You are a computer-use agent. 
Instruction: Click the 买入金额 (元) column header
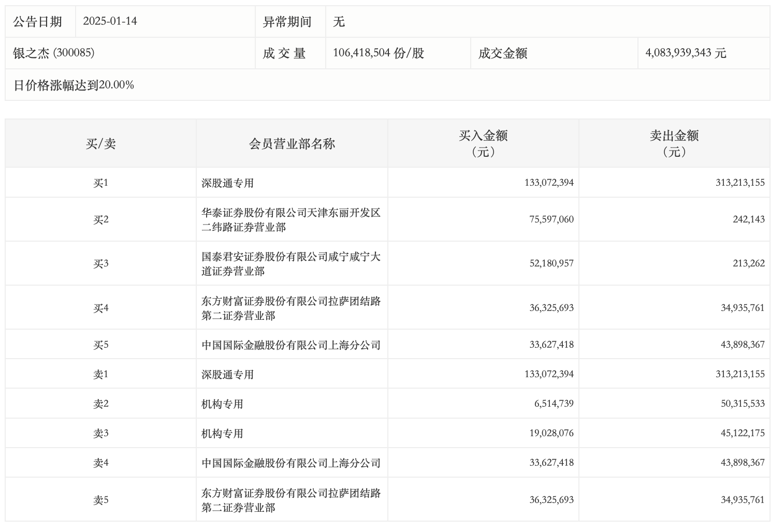[483, 143]
